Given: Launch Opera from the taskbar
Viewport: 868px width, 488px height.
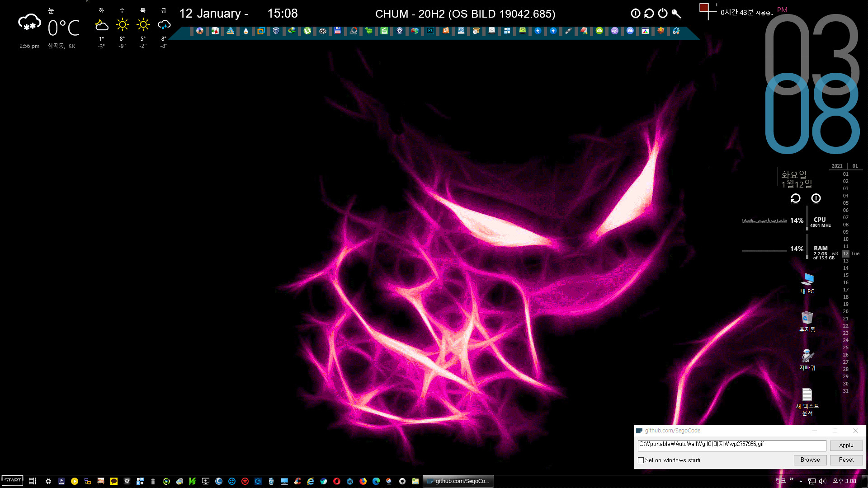Looking at the screenshot, I should click(337, 481).
